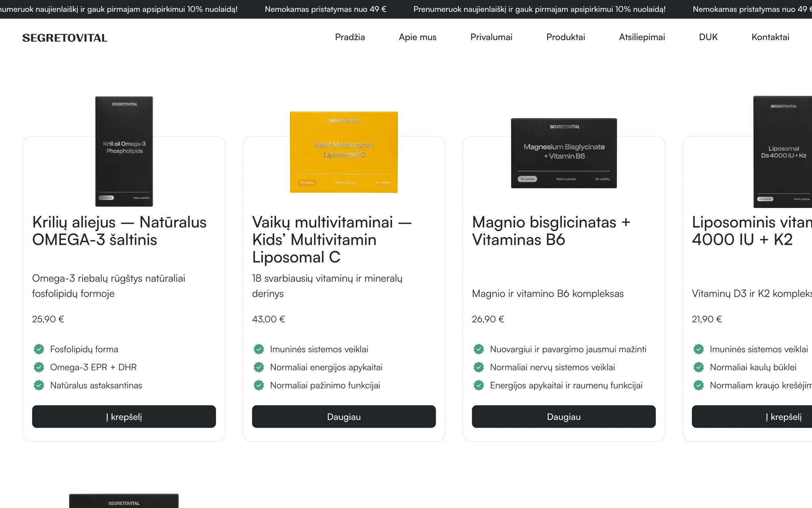
Task: Click checkmark beside Normaliai energijos apykaitai
Action: [259, 367]
